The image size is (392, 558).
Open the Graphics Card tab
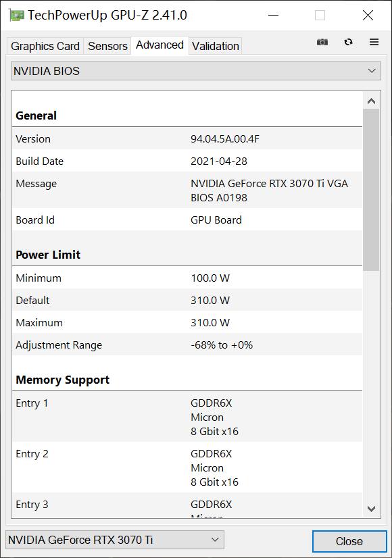tap(44, 45)
